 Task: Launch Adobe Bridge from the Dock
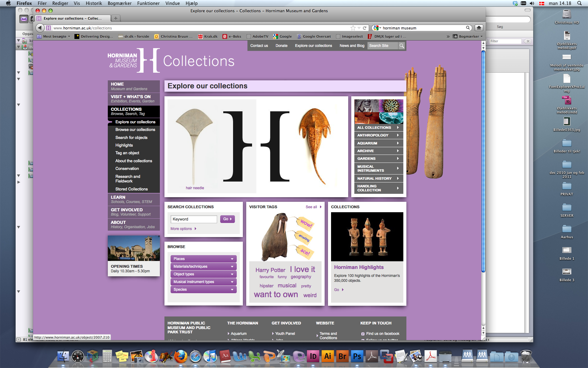[x=342, y=356]
